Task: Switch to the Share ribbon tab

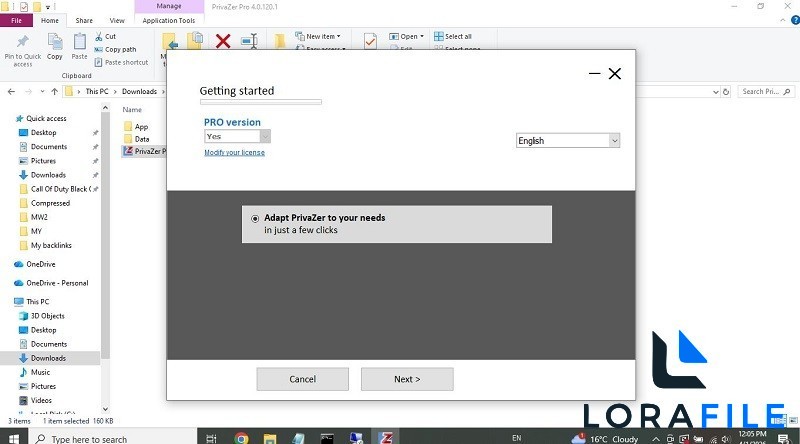Action: click(84, 20)
